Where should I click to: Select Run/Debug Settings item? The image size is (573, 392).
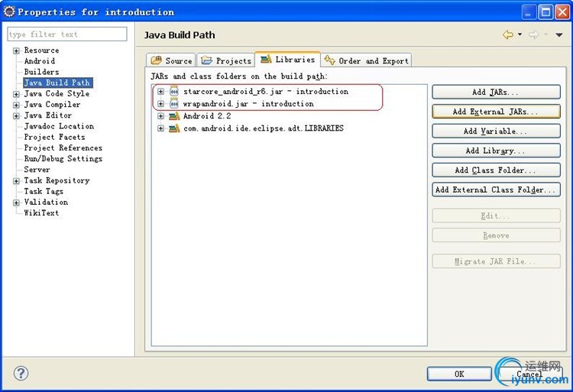click(x=63, y=158)
